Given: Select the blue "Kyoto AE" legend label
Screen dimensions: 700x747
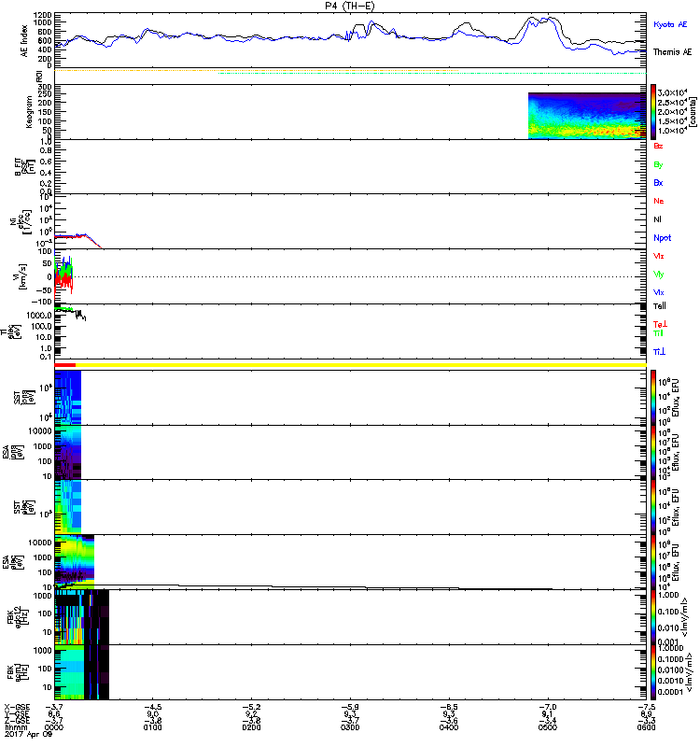Looking at the screenshot, I should [670, 24].
